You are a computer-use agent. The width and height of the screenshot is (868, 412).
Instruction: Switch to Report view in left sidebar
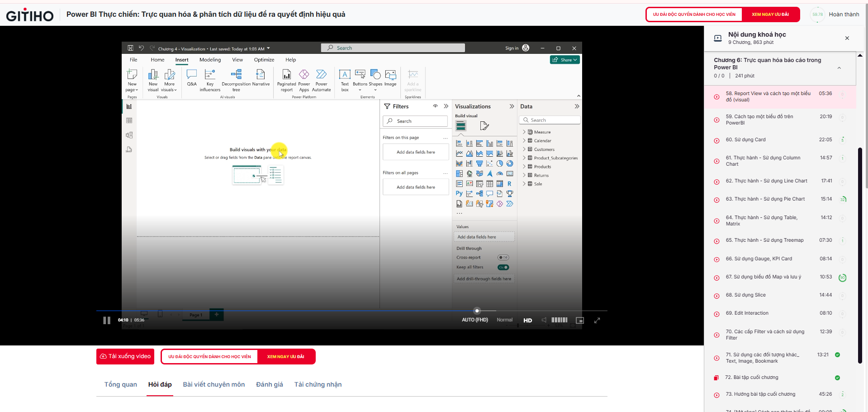pyautogui.click(x=129, y=106)
